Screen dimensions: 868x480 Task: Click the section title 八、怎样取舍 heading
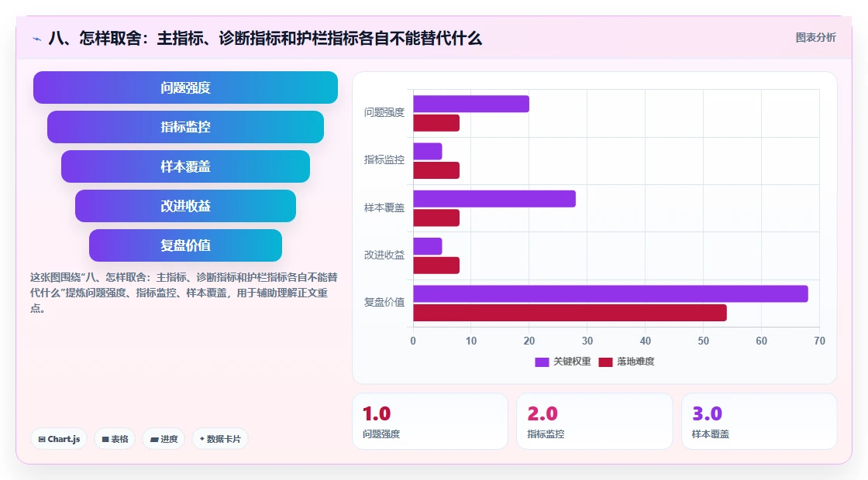265,38
